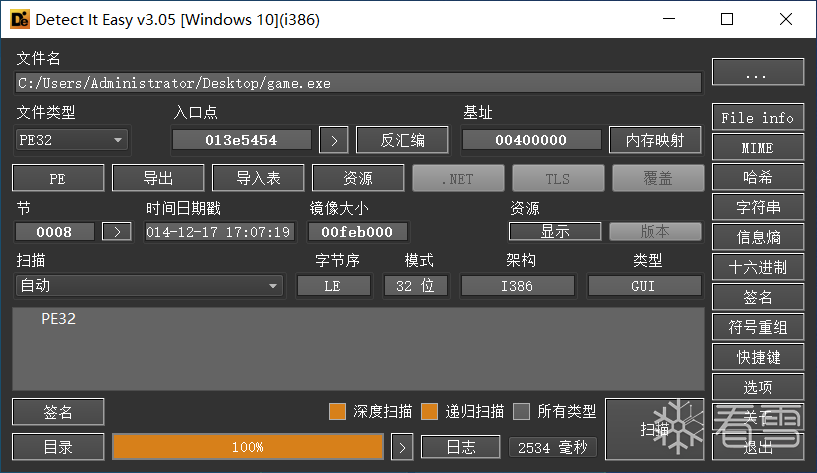Select the PE32 result in the scan list

click(58, 319)
